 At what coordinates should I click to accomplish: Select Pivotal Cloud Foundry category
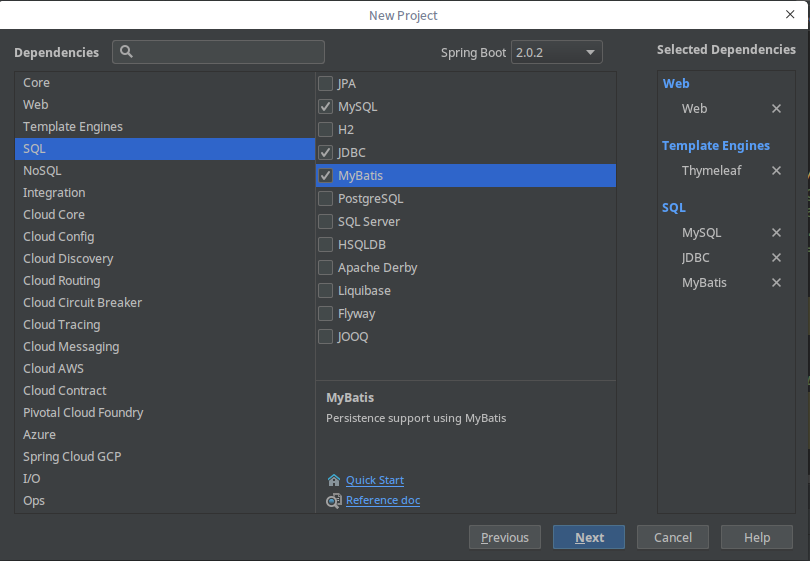coord(165,413)
